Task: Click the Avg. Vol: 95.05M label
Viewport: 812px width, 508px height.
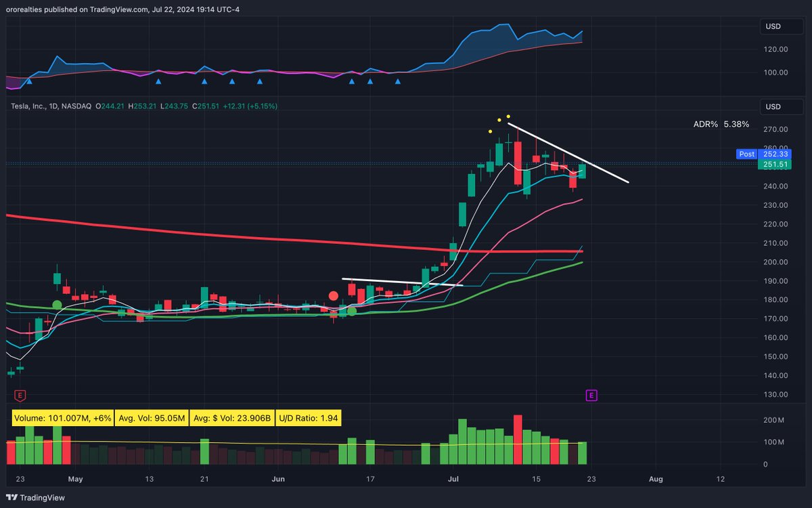Action: point(151,419)
